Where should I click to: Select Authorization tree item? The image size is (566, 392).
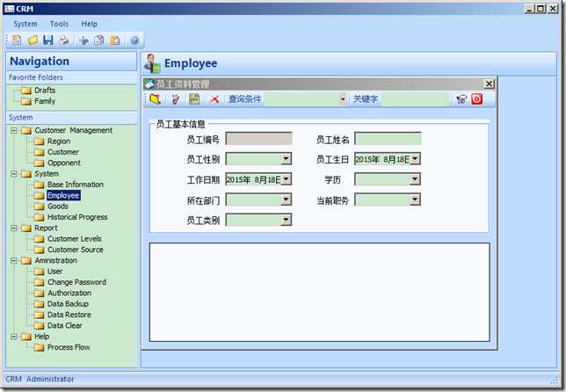(69, 293)
